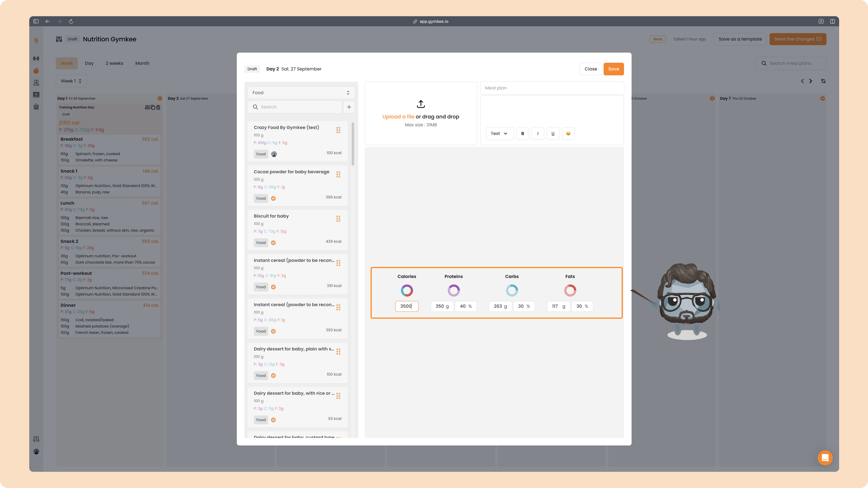This screenshot has width=868, height=488.
Task: Switch to the 2 weeks view tab
Action: (114, 63)
